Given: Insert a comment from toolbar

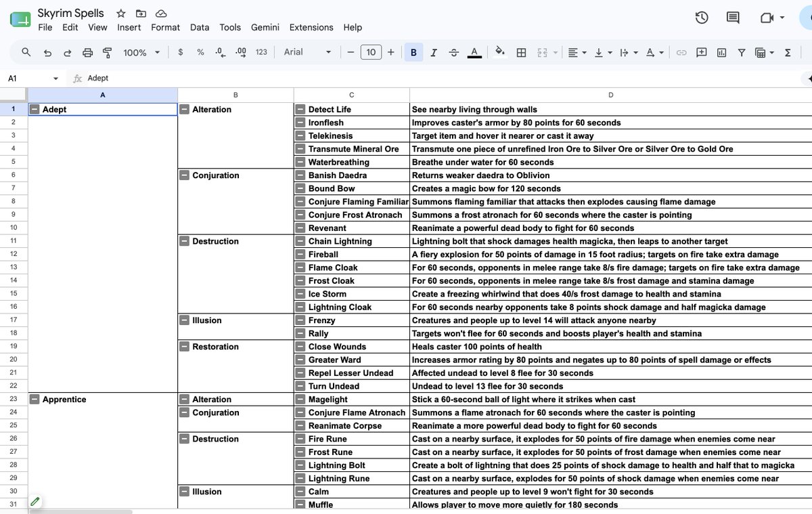Looking at the screenshot, I should click(702, 52).
